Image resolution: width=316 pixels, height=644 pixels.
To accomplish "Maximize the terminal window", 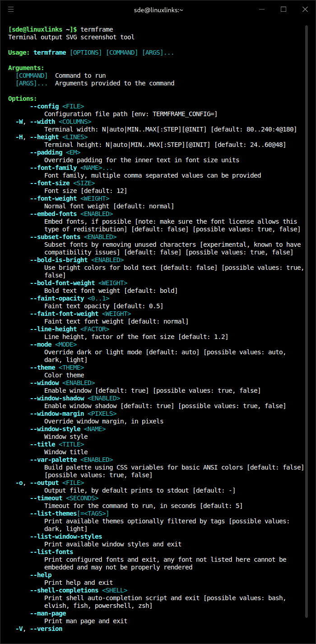I will tap(283, 9).
